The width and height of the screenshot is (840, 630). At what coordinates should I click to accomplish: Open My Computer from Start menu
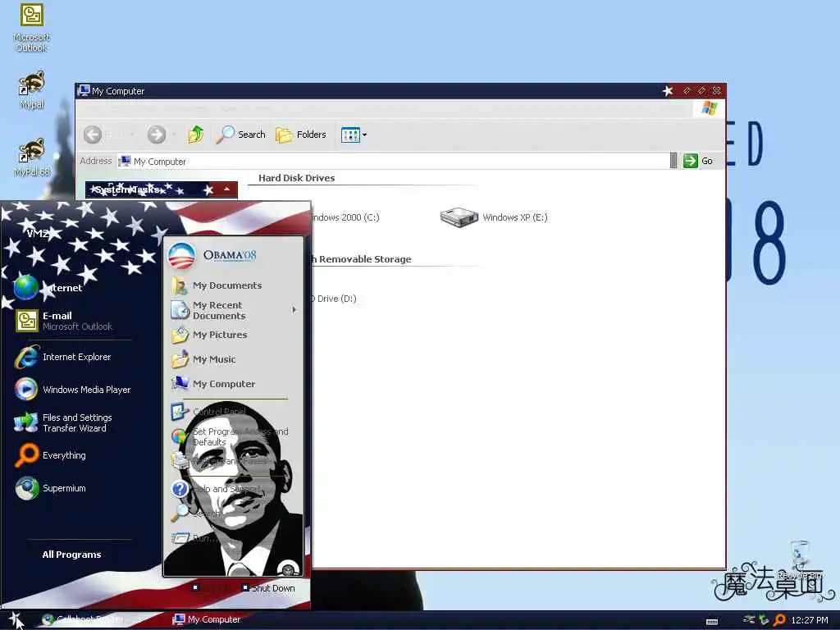(x=213, y=384)
